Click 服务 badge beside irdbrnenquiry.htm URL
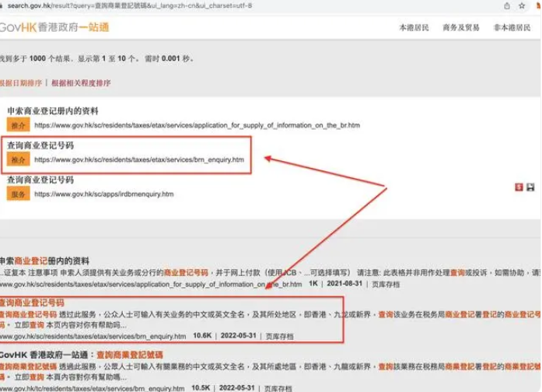Image resolution: width=542 pixels, height=392 pixels. (19, 194)
